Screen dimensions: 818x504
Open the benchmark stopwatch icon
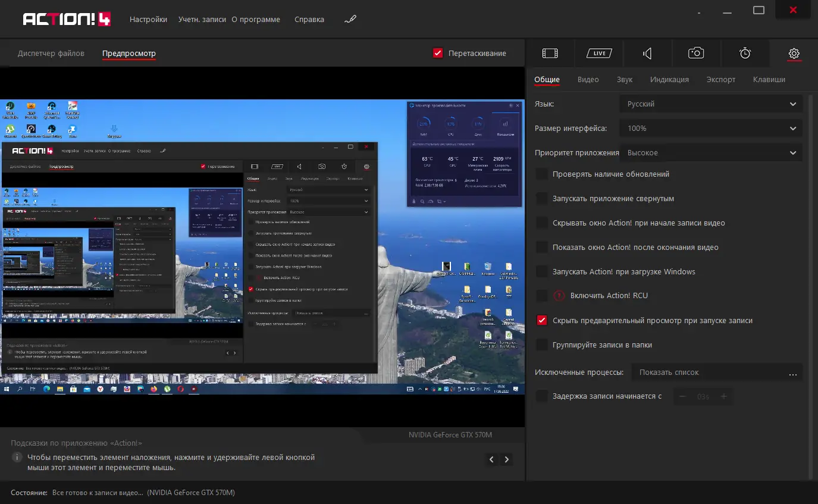coord(745,54)
